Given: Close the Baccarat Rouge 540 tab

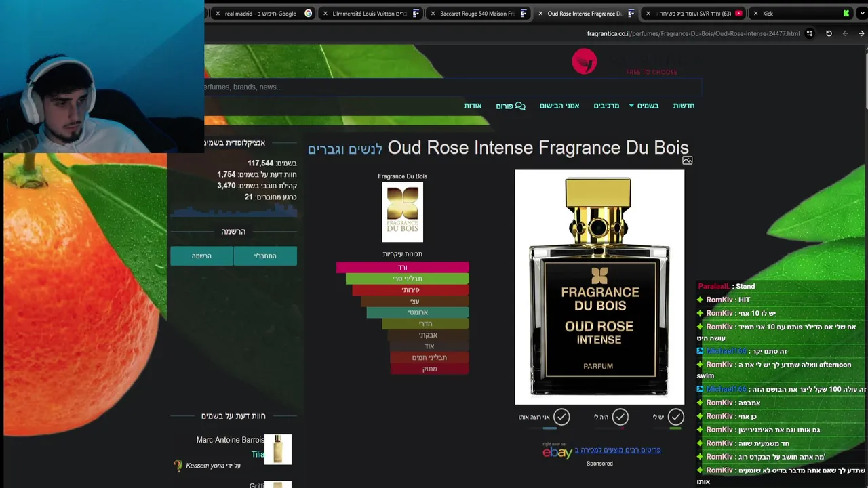Looking at the screenshot, I should pos(433,13).
